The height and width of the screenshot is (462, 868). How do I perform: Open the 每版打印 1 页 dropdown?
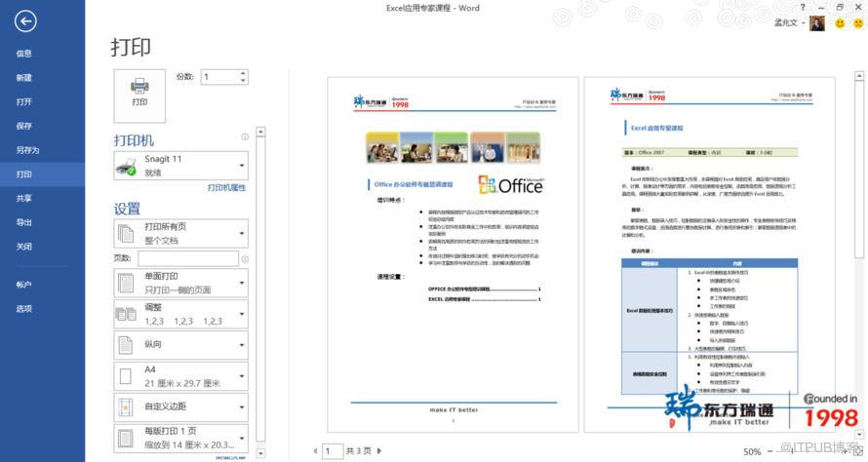(181, 439)
